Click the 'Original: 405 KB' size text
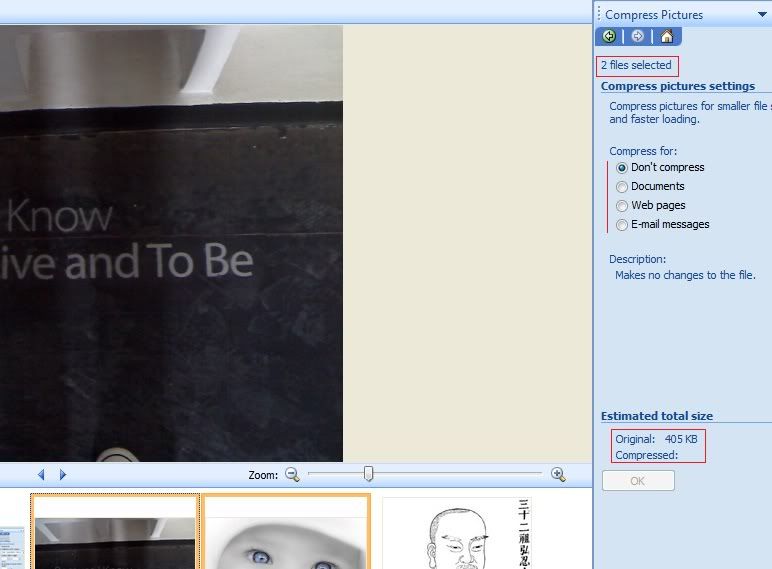The height and width of the screenshot is (569, 772). click(x=656, y=439)
